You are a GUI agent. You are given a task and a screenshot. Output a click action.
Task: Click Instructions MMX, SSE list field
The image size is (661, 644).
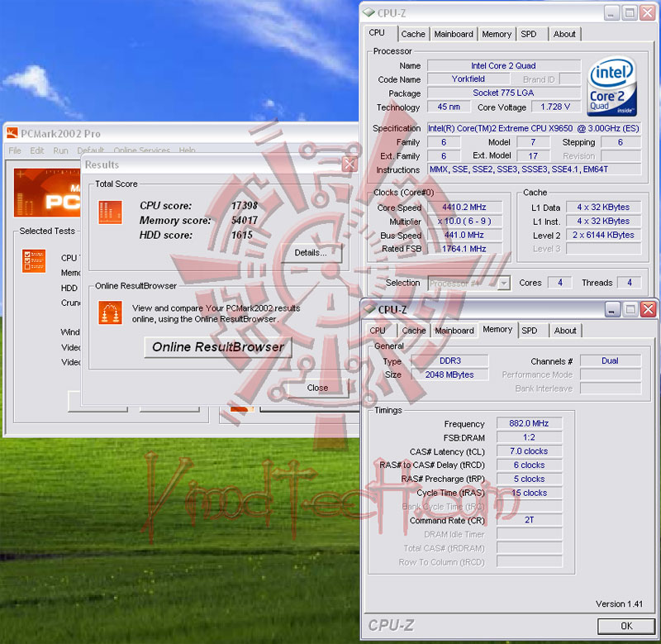point(534,169)
